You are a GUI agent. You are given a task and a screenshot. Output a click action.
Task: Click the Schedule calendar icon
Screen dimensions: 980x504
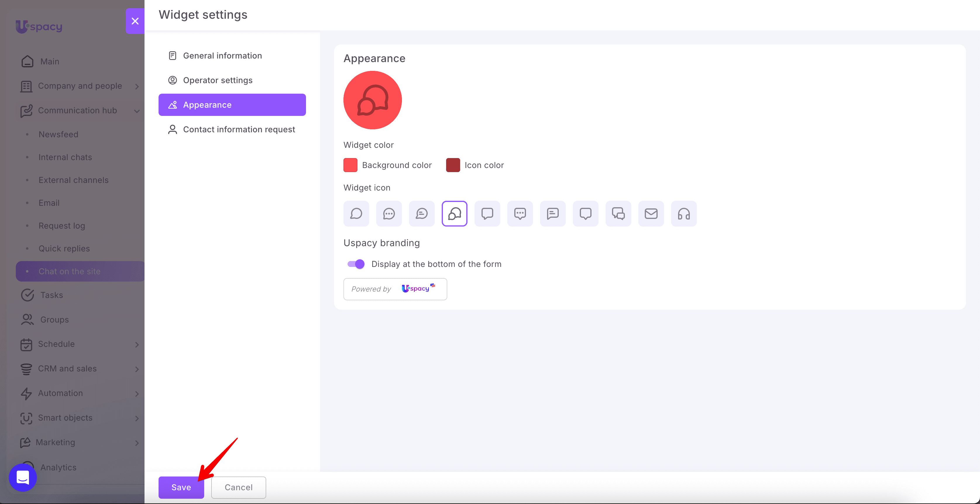26,344
